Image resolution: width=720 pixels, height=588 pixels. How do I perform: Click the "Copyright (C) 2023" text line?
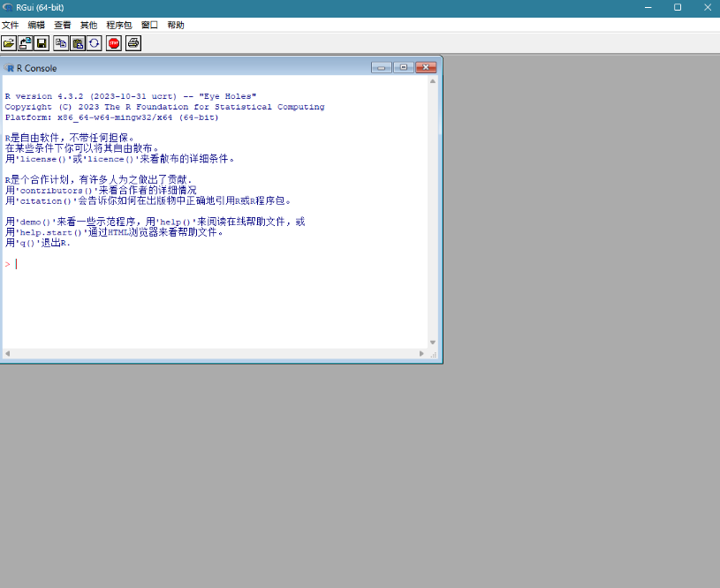click(165, 107)
